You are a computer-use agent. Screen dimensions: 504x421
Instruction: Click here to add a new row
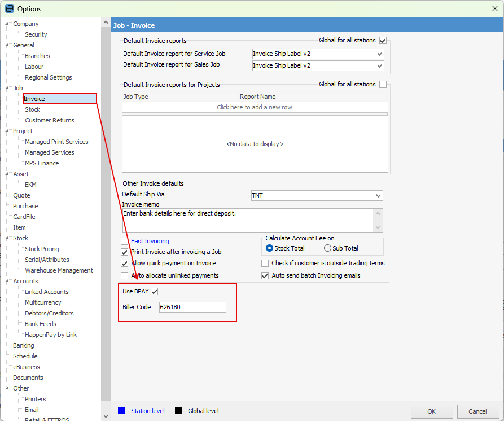click(255, 107)
